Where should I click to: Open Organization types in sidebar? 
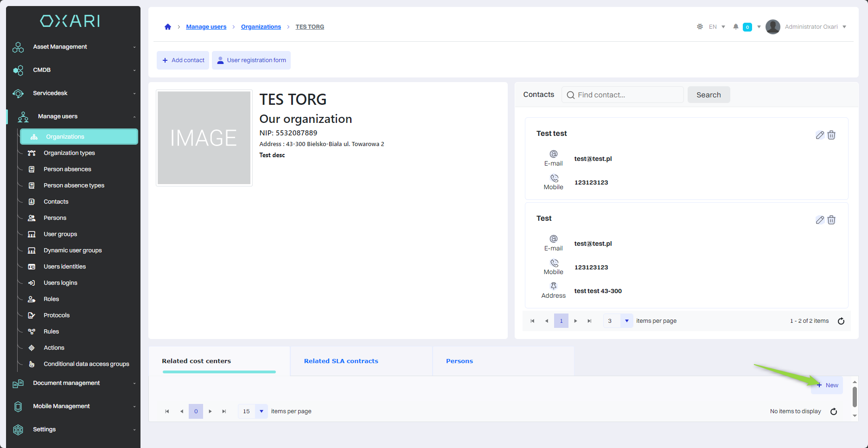(69, 153)
